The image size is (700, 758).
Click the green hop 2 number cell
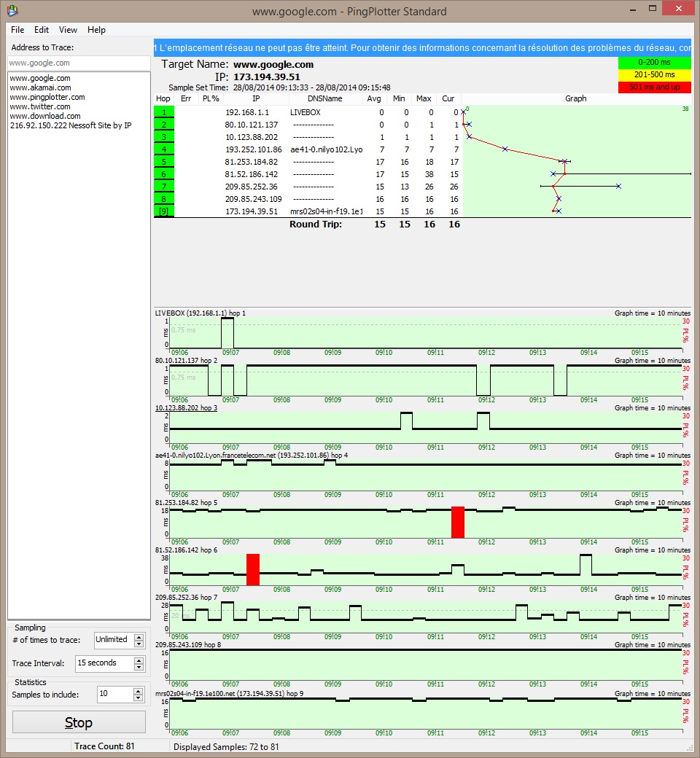point(164,125)
